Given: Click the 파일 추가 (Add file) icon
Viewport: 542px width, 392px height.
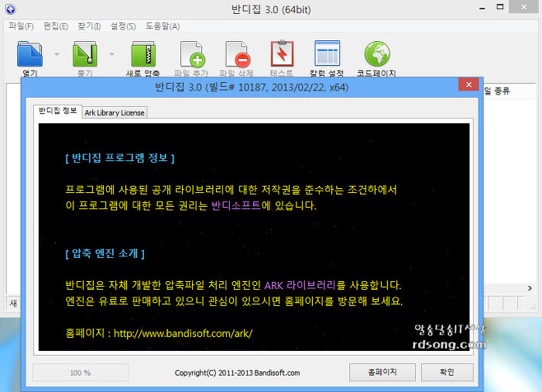Looking at the screenshot, I should coord(191,54).
